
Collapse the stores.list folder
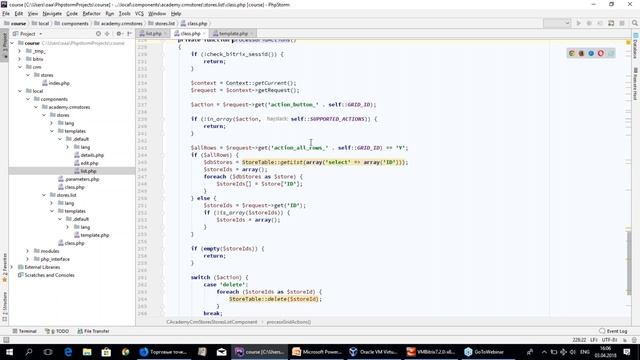(44, 195)
